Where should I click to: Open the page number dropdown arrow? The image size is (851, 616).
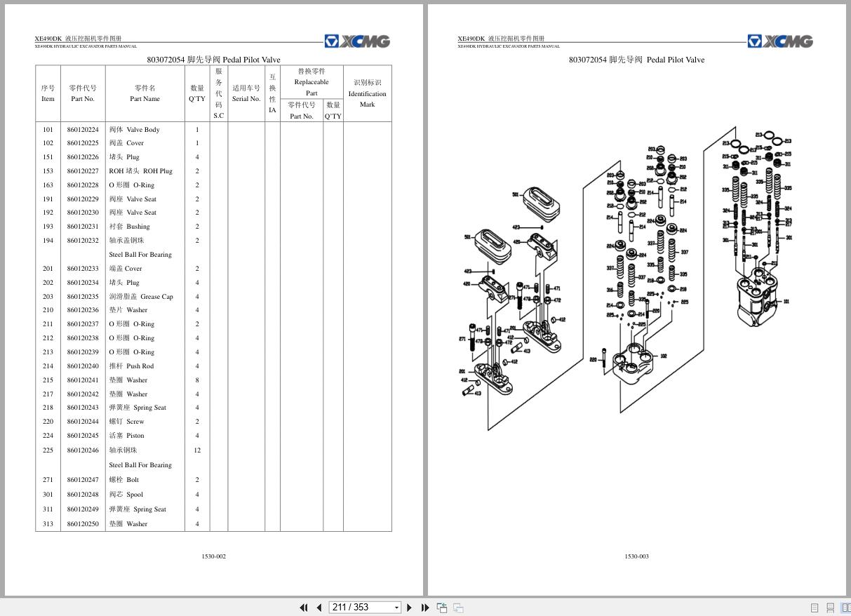(396, 608)
